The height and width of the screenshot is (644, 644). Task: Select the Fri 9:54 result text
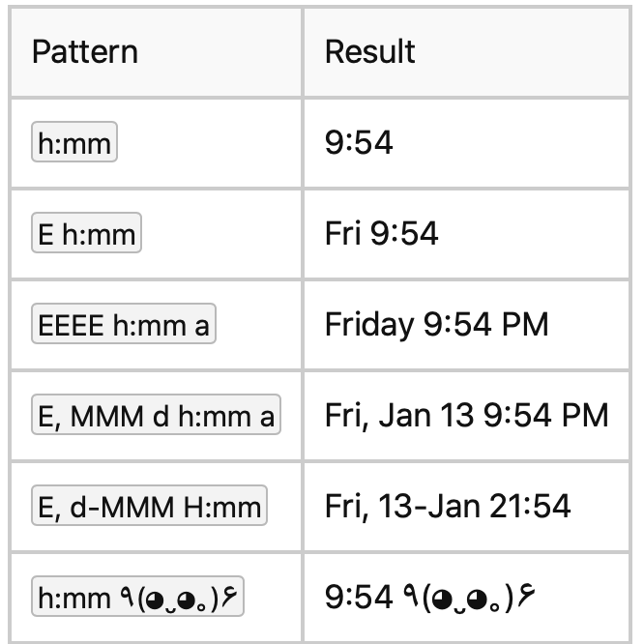click(381, 234)
